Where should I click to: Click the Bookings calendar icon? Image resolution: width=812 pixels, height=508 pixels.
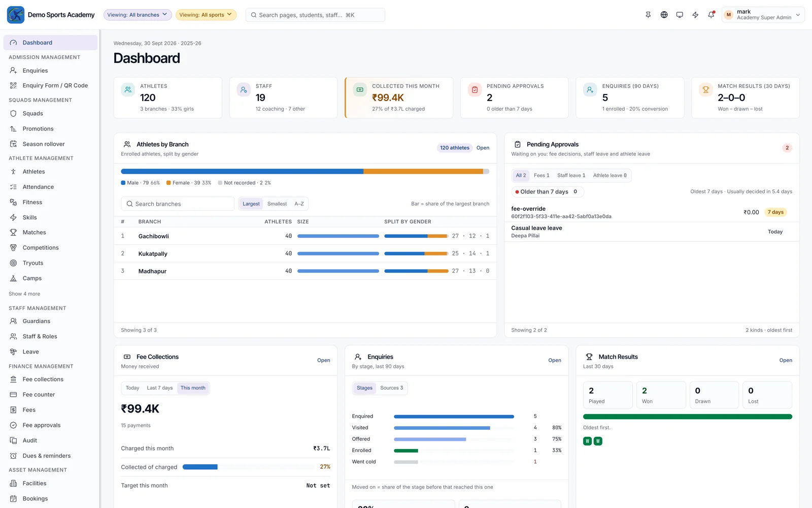click(x=13, y=499)
